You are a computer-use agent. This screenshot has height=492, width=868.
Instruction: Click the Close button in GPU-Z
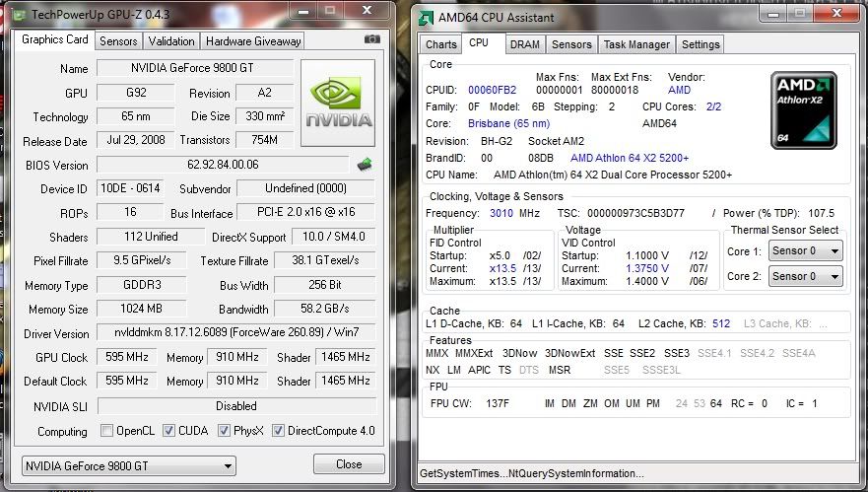pyautogui.click(x=349, y=464)
